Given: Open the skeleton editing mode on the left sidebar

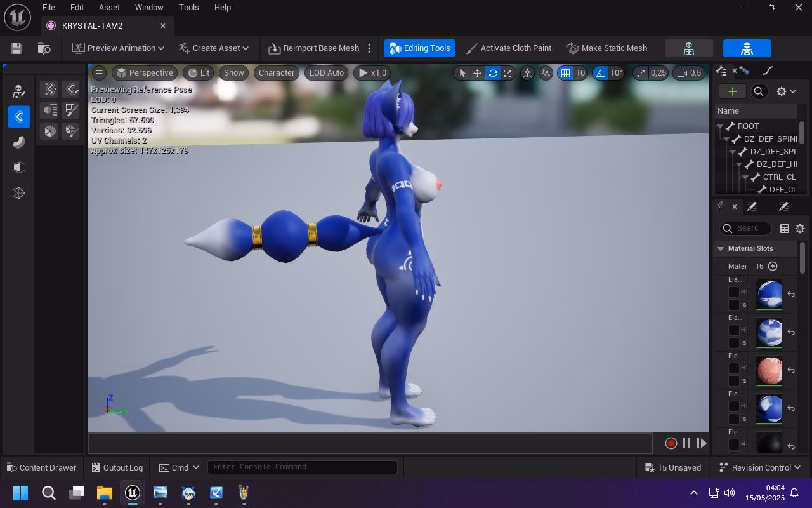Looking at the screenshot, I should click(18, 91).
